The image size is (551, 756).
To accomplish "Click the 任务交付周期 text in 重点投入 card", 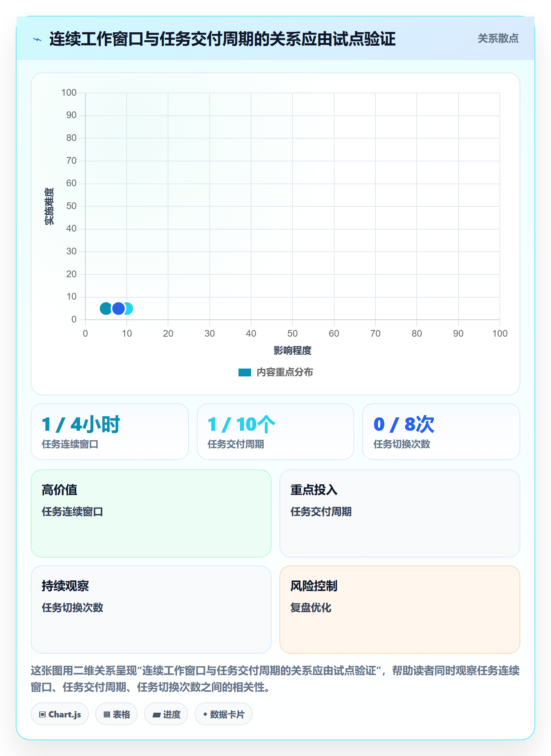I will click(x=321, y=512).
